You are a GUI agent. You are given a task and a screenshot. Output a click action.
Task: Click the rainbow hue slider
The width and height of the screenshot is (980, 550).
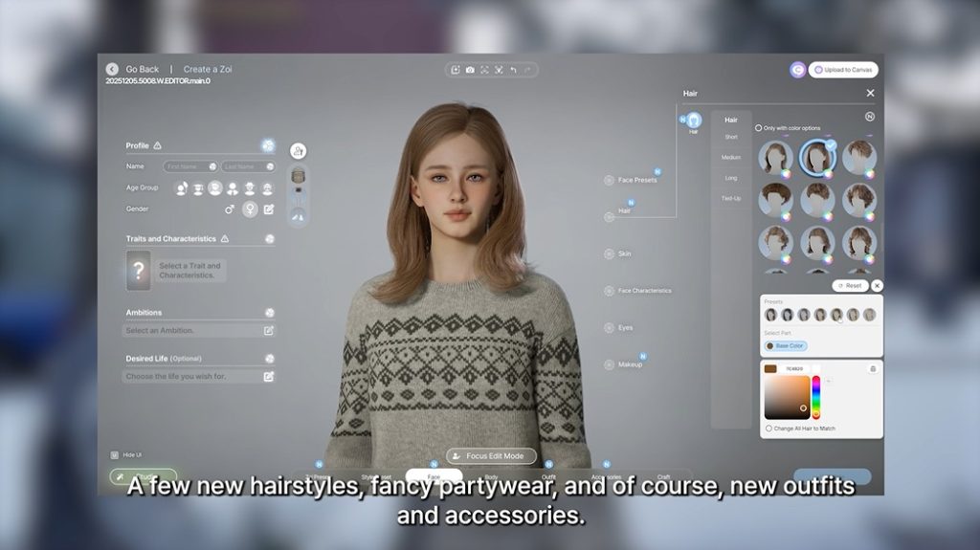tap(816, 397)
